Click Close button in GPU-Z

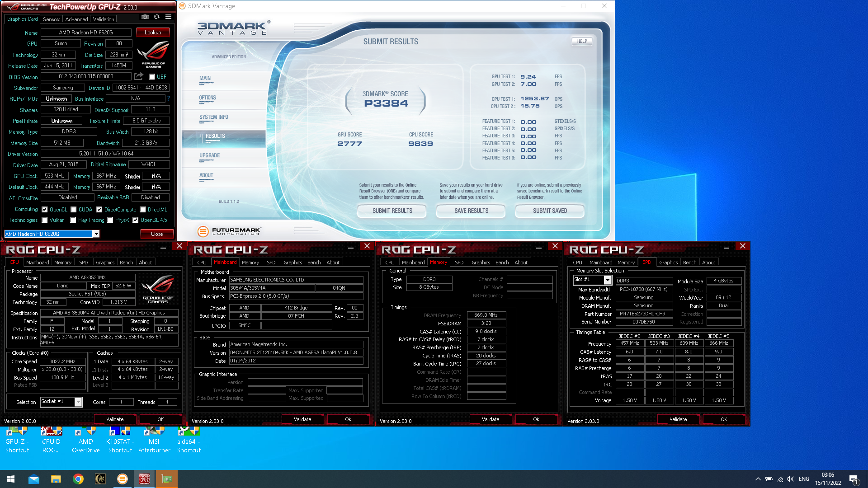click(x=157, y=234)
